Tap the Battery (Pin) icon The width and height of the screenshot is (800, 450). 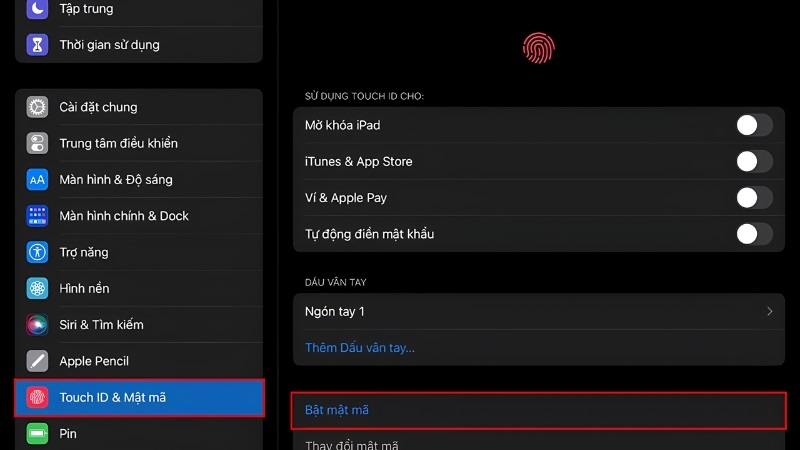(x=37, y=434)
